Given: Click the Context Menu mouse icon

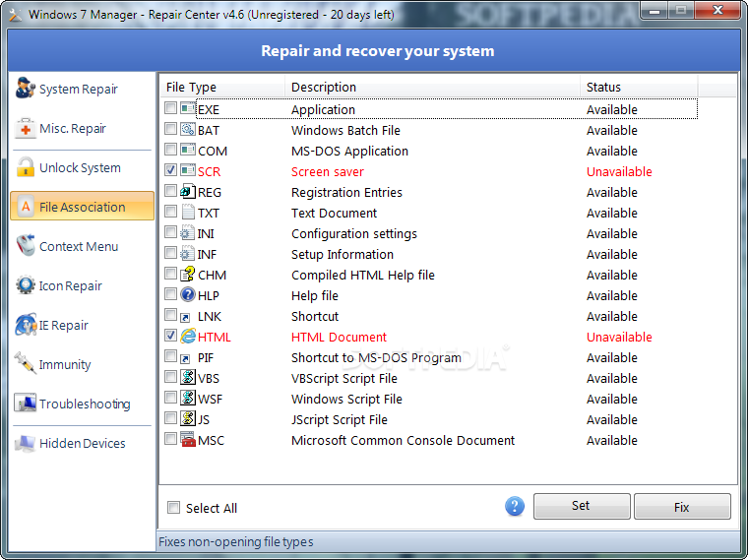Looking at the screenshot, I should click(25, 246).
